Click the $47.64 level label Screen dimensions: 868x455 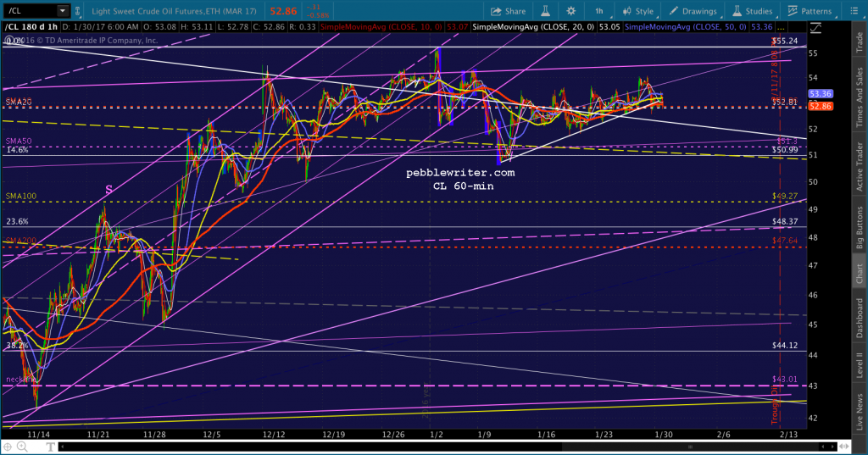[x=785, y=241]
